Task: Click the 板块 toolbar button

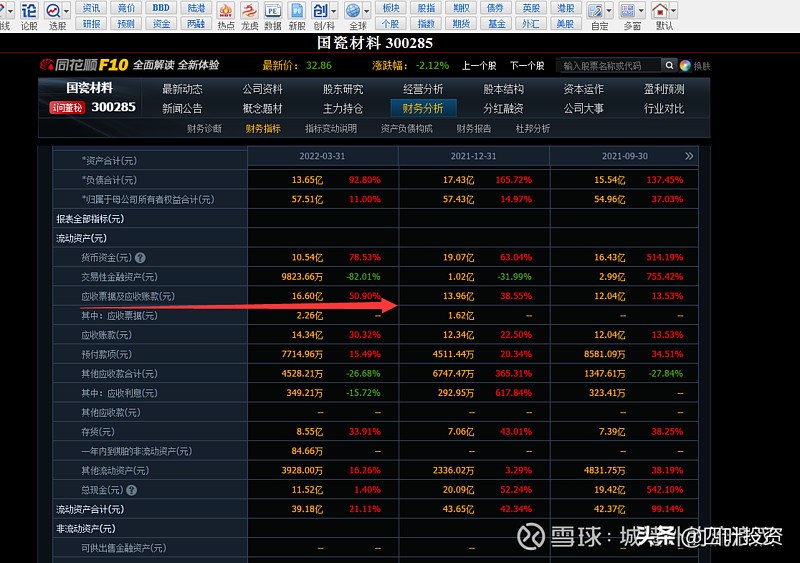Action: 391,8
